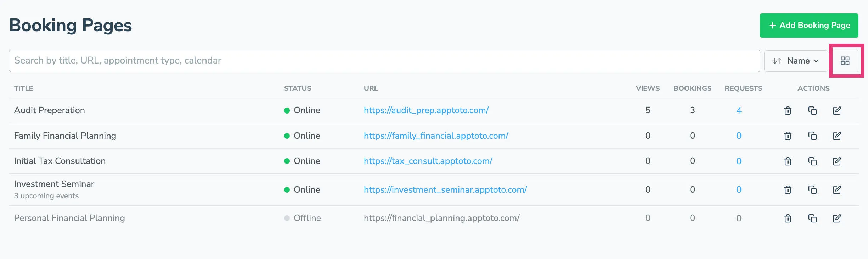Sort pages by the TITLE column
The width and height of the screenshot is (868, 259).
tap(24, 88)
